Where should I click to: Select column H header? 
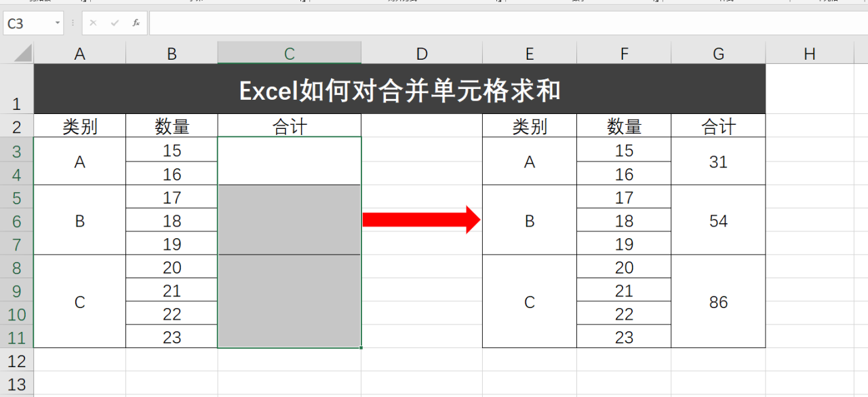810,54
